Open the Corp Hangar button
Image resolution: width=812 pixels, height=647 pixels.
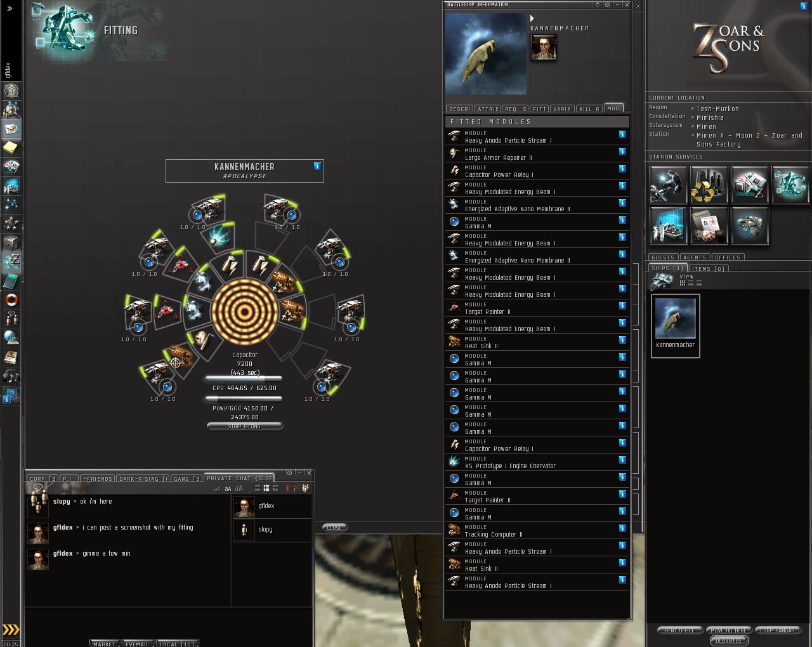point(778,631)
